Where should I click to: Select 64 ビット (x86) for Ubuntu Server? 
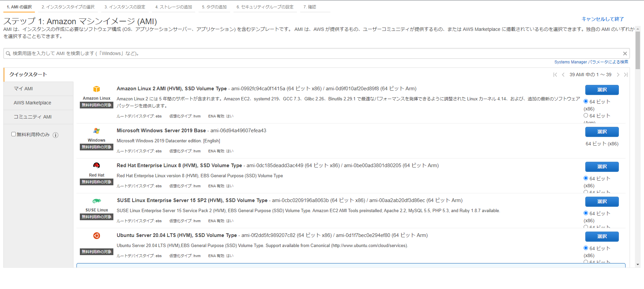(586, 248)
